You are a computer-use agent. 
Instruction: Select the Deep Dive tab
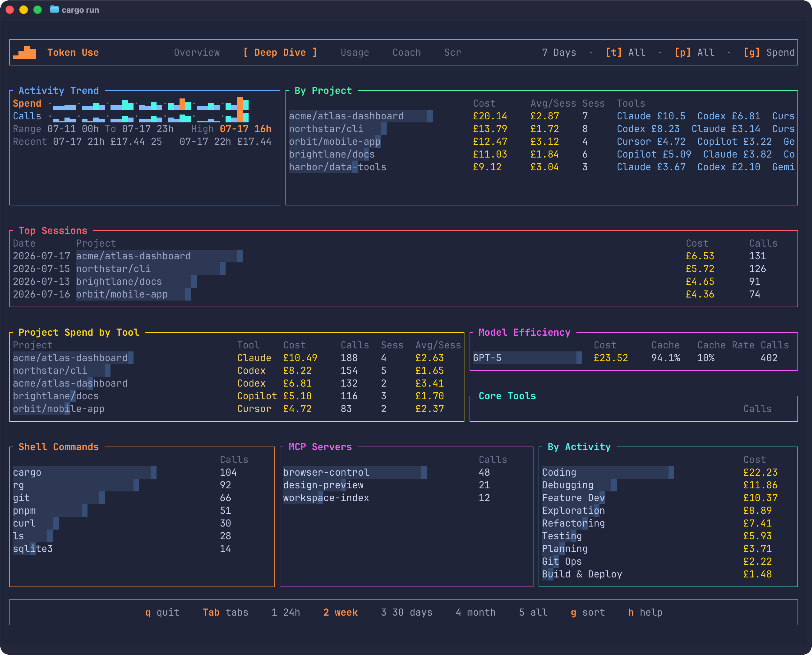coord(280,52)
